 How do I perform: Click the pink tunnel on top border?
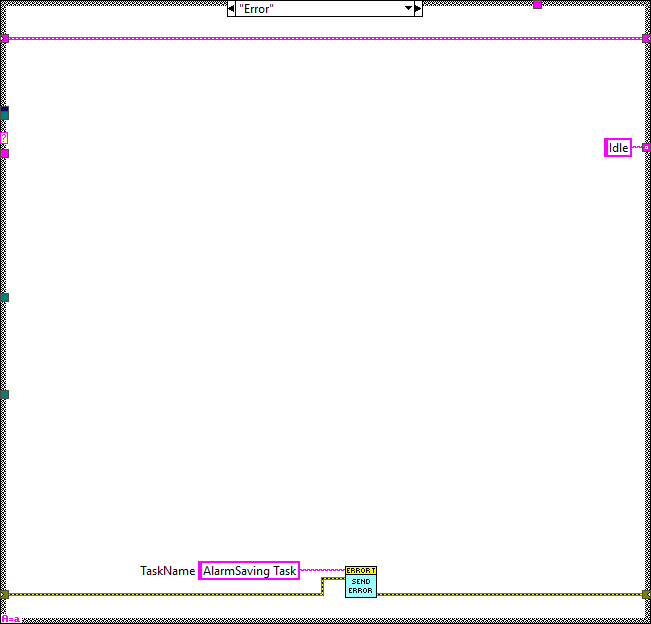coord(537,5)
